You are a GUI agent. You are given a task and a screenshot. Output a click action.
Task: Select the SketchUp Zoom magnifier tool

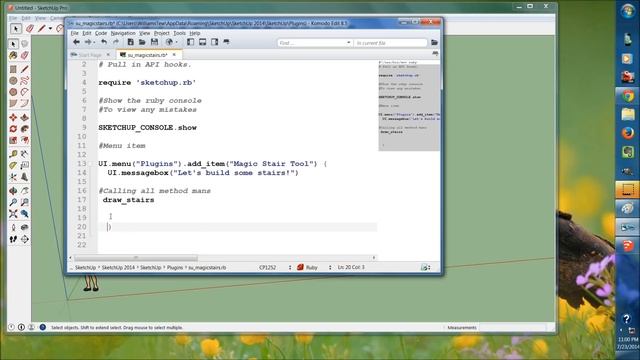coord(13,202)
